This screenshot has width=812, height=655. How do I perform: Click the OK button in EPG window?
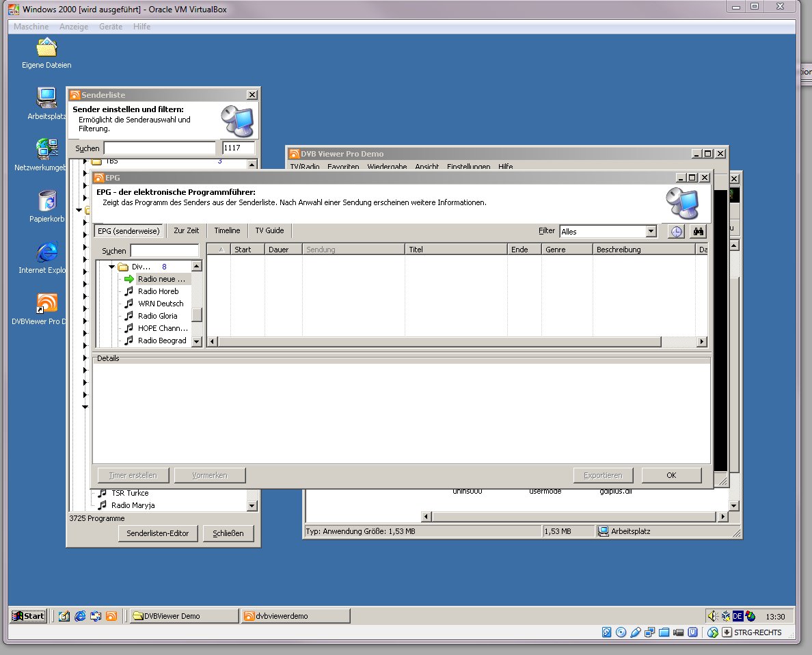click(x=671, y=475)
